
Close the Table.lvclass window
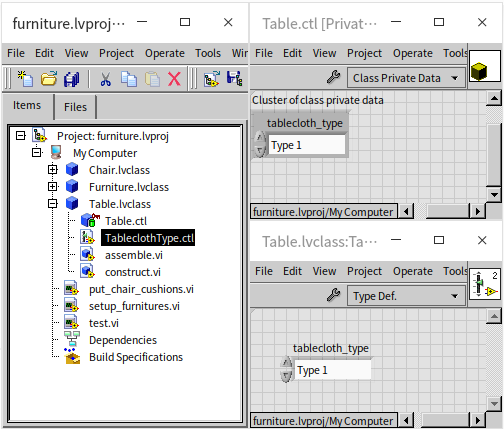click(x=482, y=240)
